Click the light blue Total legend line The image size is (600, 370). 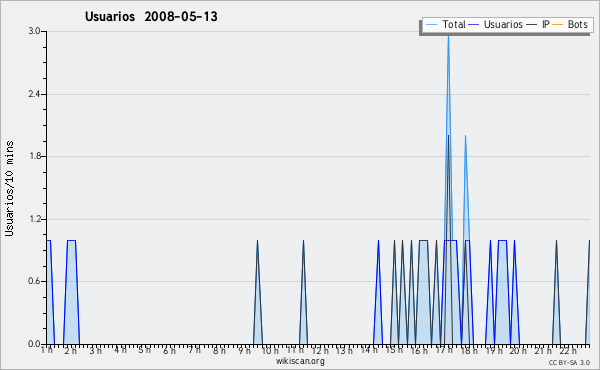click(431, 25)
